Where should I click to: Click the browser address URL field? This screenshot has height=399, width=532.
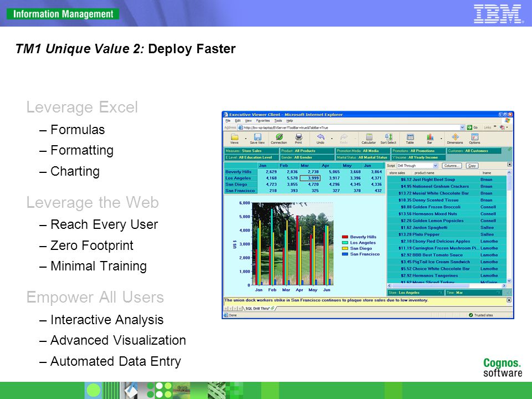[x=351, y=127]
